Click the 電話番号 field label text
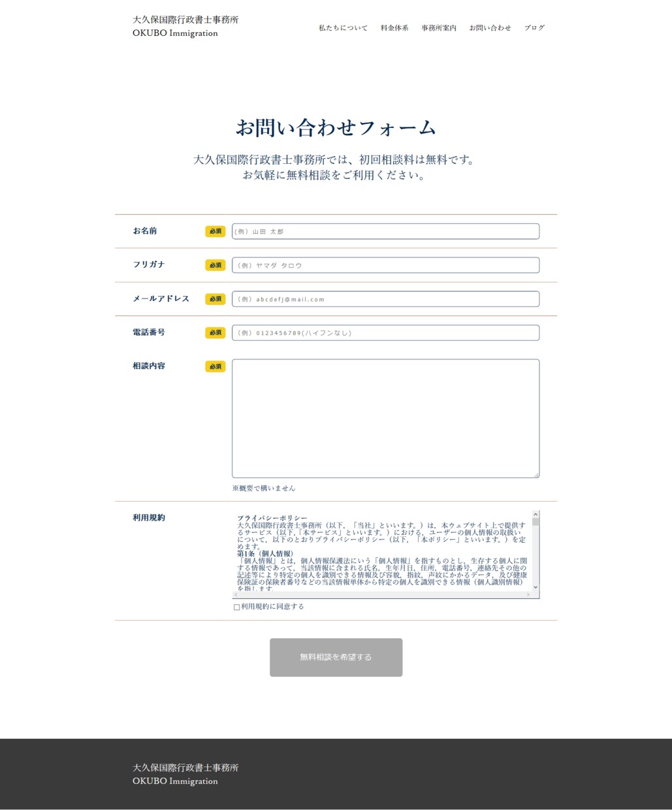The width and height of the screenshot is (672, 810). [149, 332]
